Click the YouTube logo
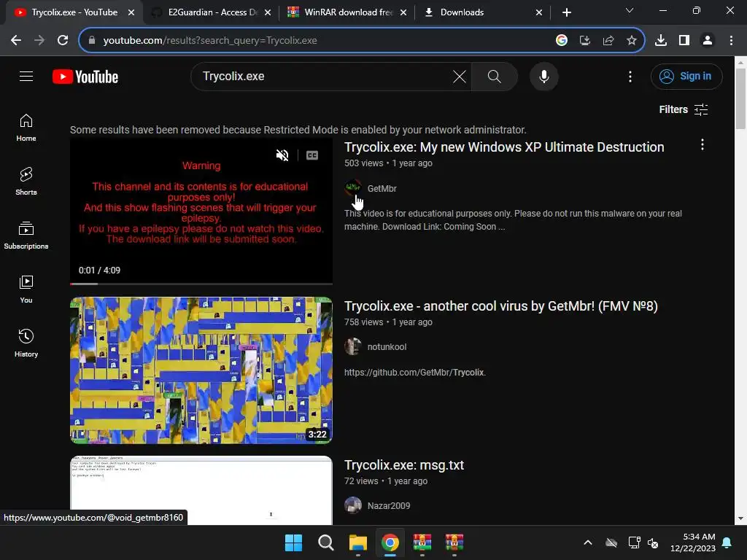 pos(85,77)
